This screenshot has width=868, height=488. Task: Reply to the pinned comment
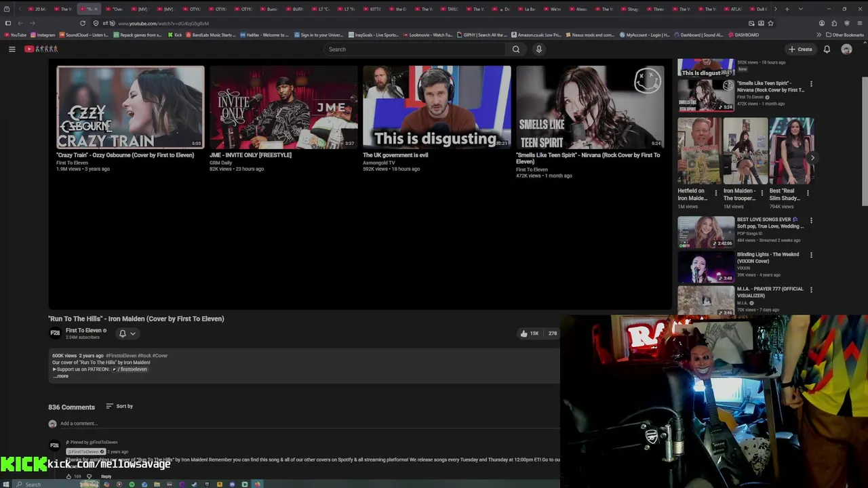click(106, 476)
